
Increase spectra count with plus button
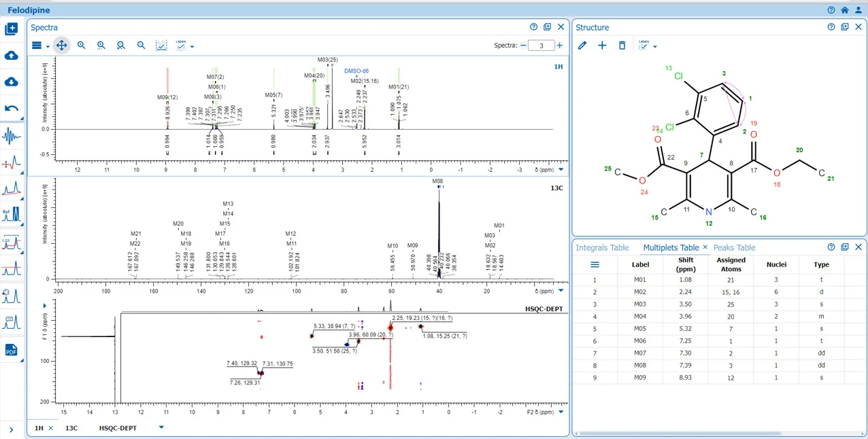(x=560, y=46)
